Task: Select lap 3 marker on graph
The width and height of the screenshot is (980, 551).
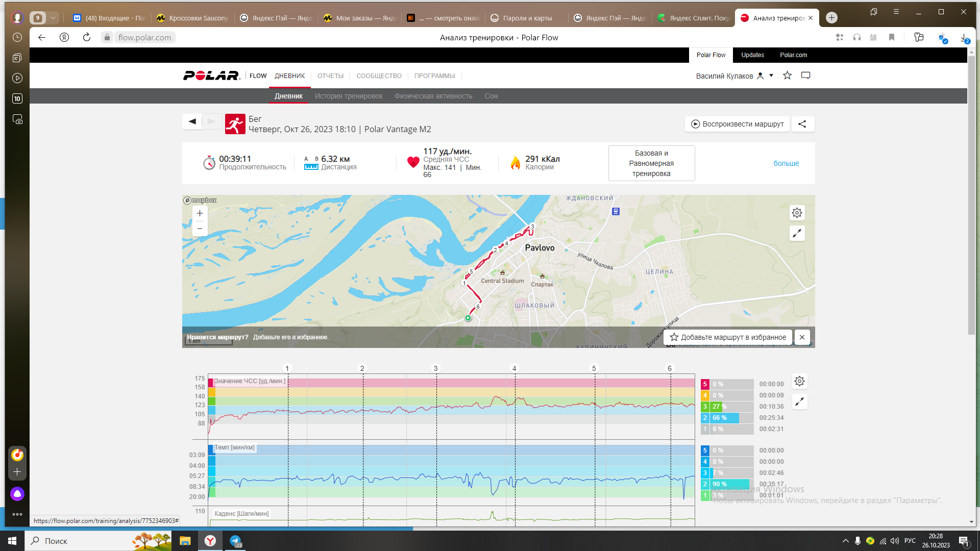Action: pos(436,368)
